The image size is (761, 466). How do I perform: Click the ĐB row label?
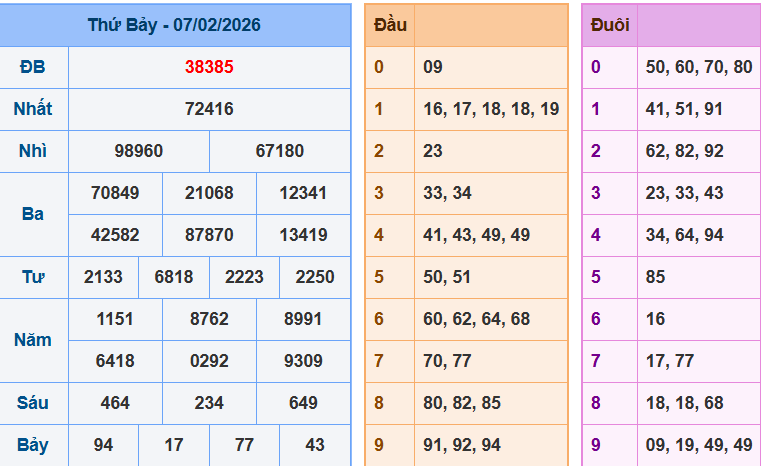(33, 68)
